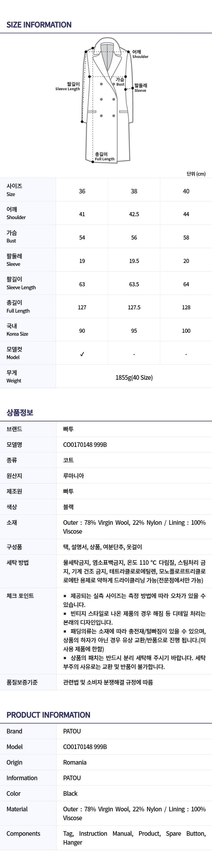Click the Black color value
The image size is (212, 868).
pos(70,794)
